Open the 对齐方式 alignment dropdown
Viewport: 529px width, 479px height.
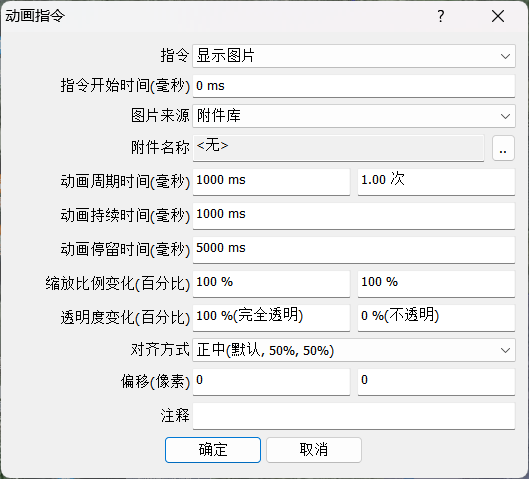tap(354, 350)
